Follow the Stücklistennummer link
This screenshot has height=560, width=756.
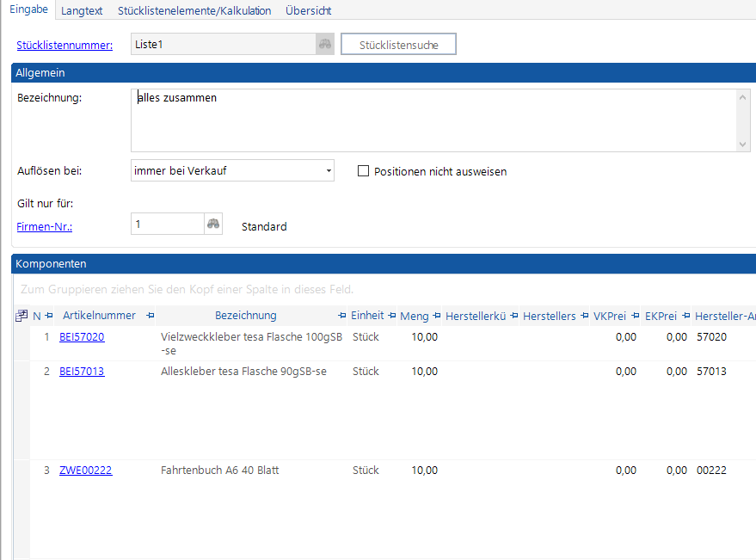coord(65,46)
